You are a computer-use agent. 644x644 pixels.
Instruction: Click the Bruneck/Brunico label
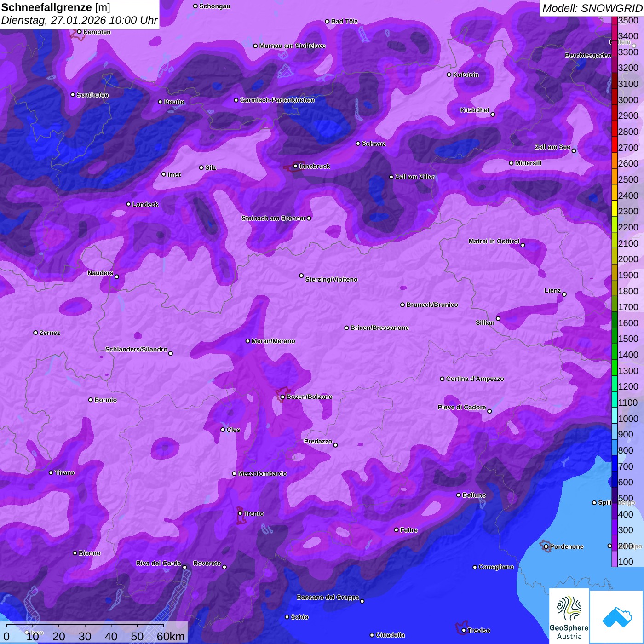point(432,305)
